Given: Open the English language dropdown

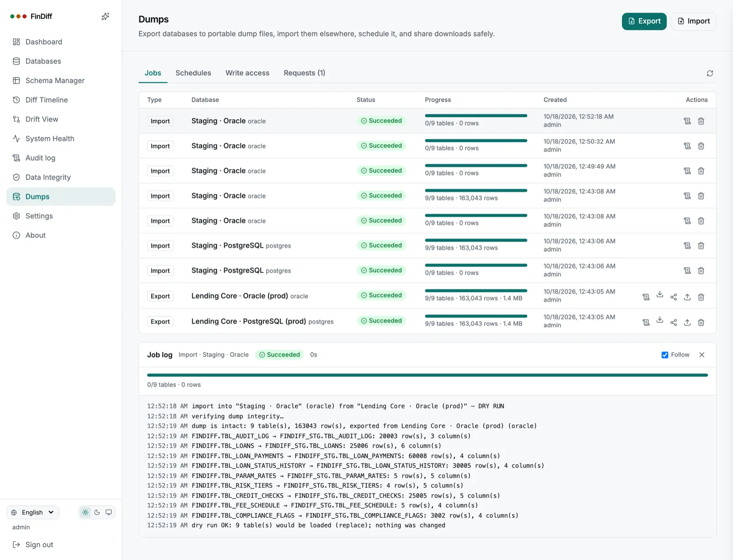Looking at the screenshot, I should coord(33,512).
